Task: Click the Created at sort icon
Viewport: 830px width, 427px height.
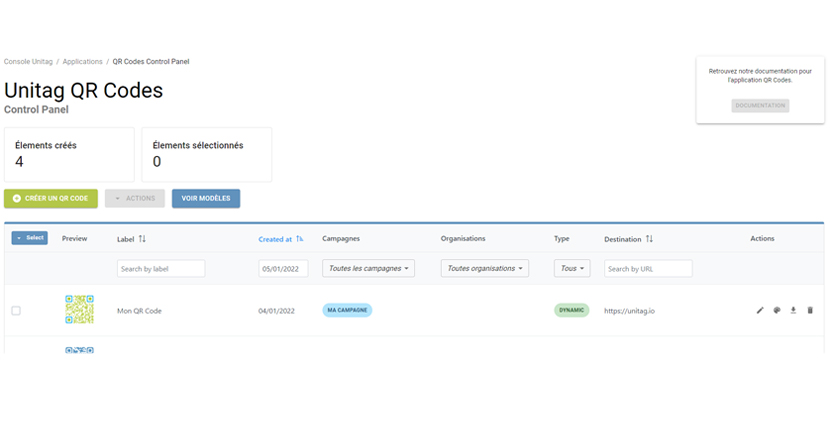Action: [x=300, y=239]
